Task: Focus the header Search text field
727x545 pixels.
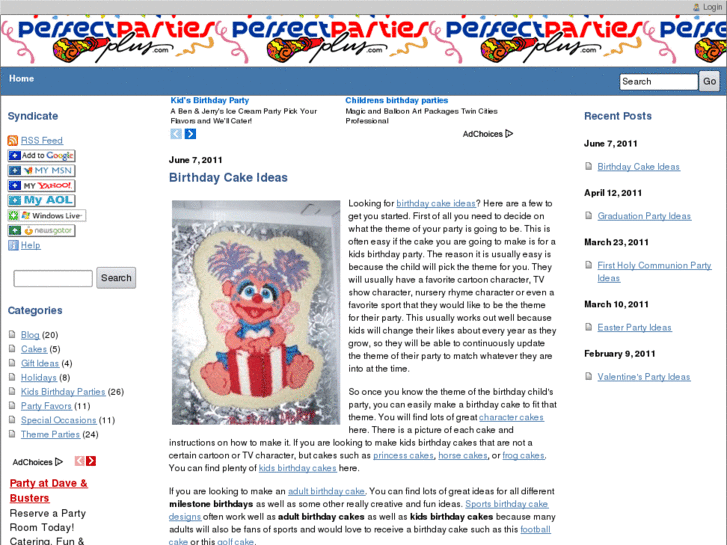Action: click(658, 82)
